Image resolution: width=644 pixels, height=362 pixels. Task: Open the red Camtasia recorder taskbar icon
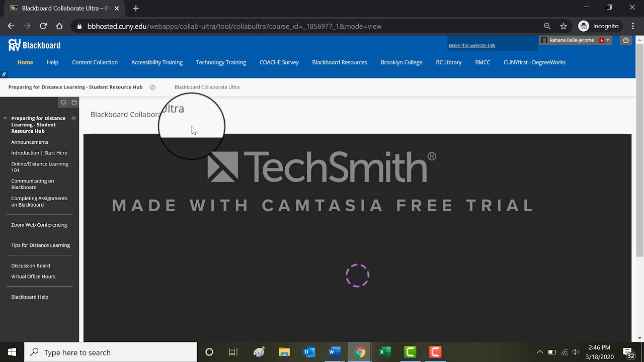tap(435, 352)
